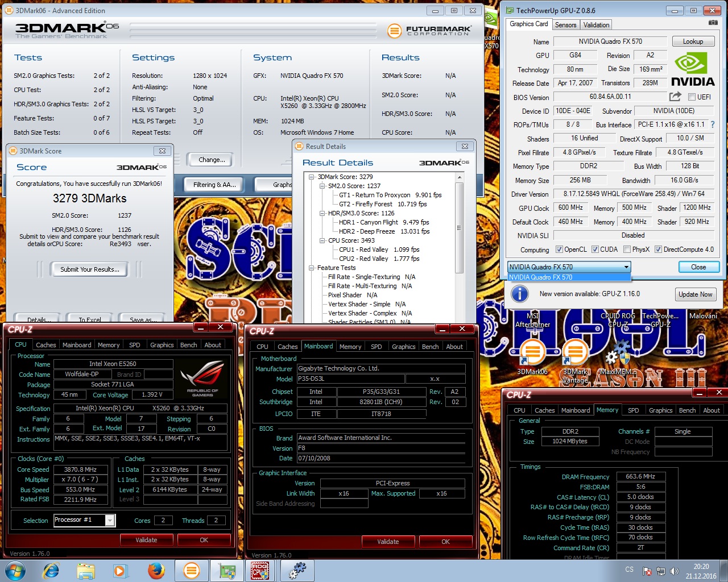This screenshot has height=582, width=728.
Task: Open the 3DMark06 desktop shortcut
Action: tap(532, 357)
